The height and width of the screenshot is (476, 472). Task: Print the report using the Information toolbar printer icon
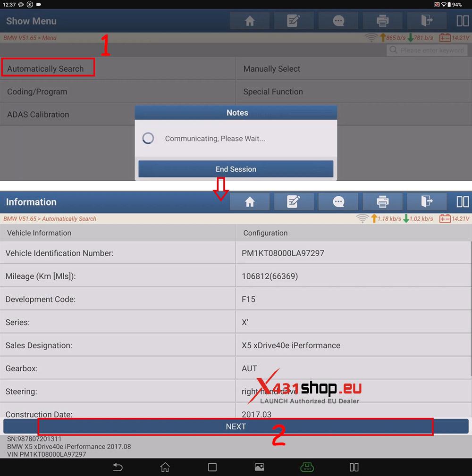point(382,202)
